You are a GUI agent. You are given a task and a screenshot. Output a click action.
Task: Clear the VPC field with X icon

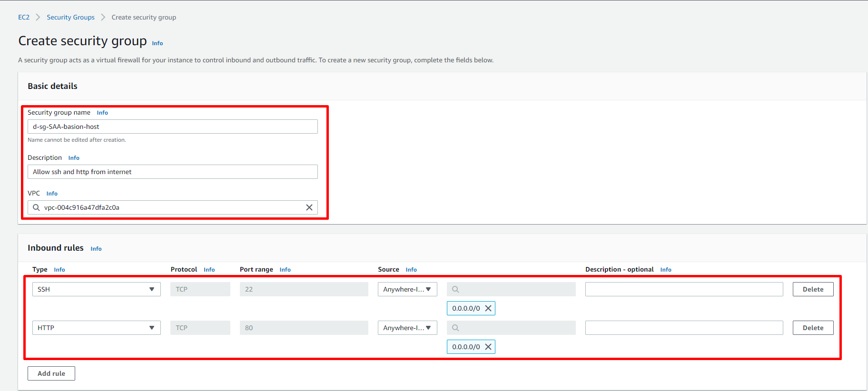[x=309, y=207]
